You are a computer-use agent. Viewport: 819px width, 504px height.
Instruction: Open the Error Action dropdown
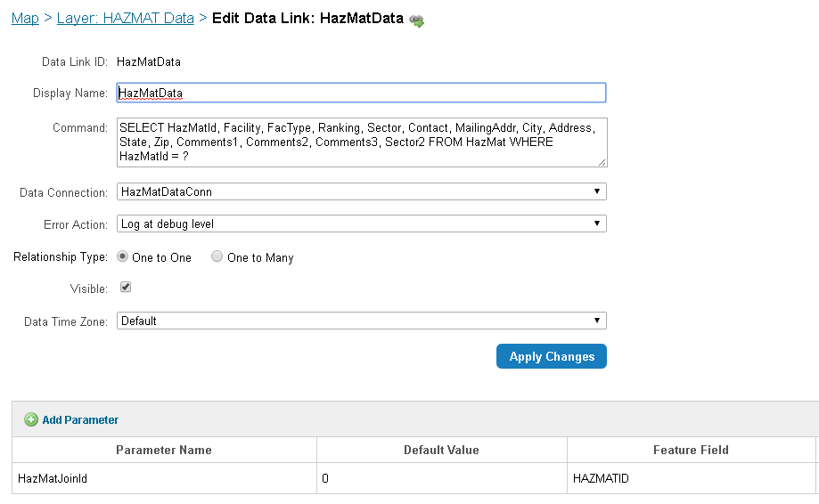[x=362, y=224]
